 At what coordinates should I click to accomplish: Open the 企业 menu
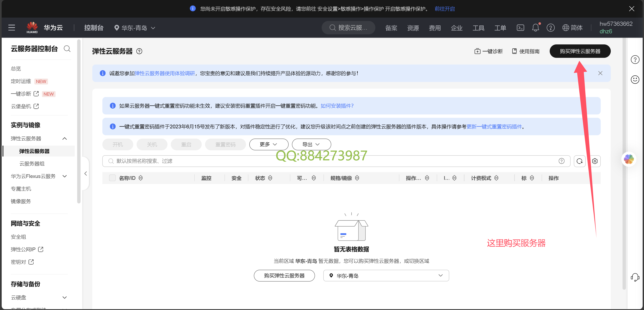coord(457,28)
